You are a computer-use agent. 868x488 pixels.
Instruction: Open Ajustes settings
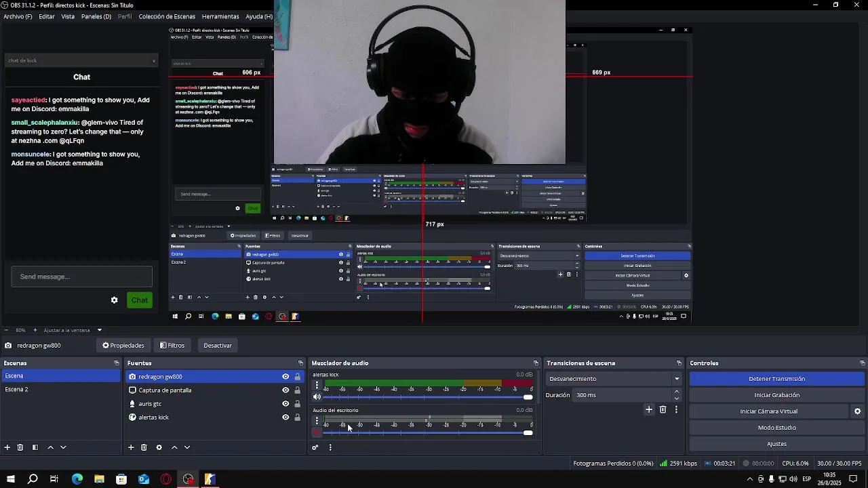pyautogui.click(x=777, y=444)
